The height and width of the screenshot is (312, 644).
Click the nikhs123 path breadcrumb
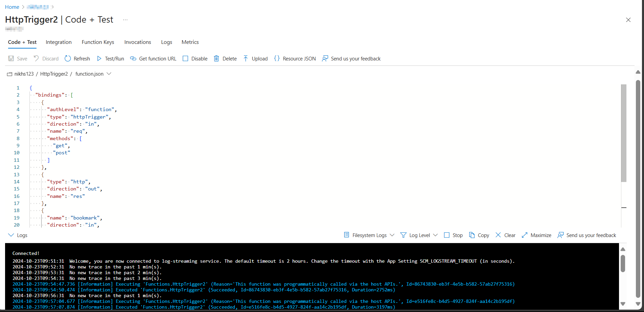(x=24, y=74)
